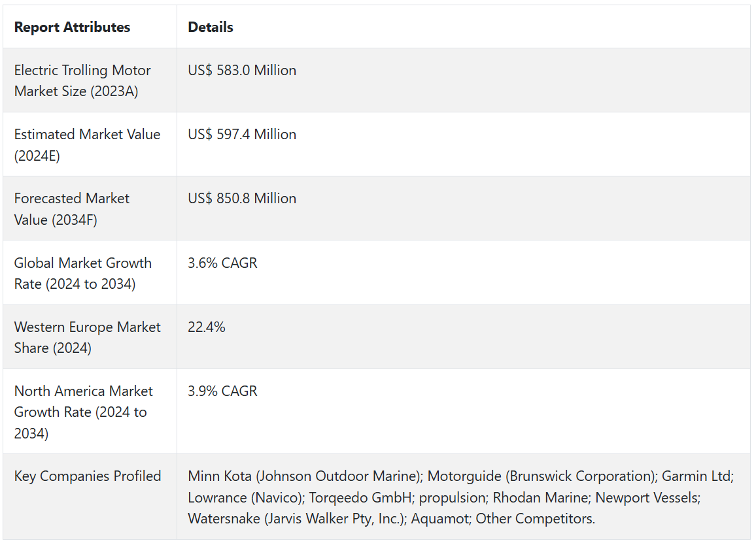Select the "Key Companies Profiled" cell
The image size is (756, 543).
[88, 476]
